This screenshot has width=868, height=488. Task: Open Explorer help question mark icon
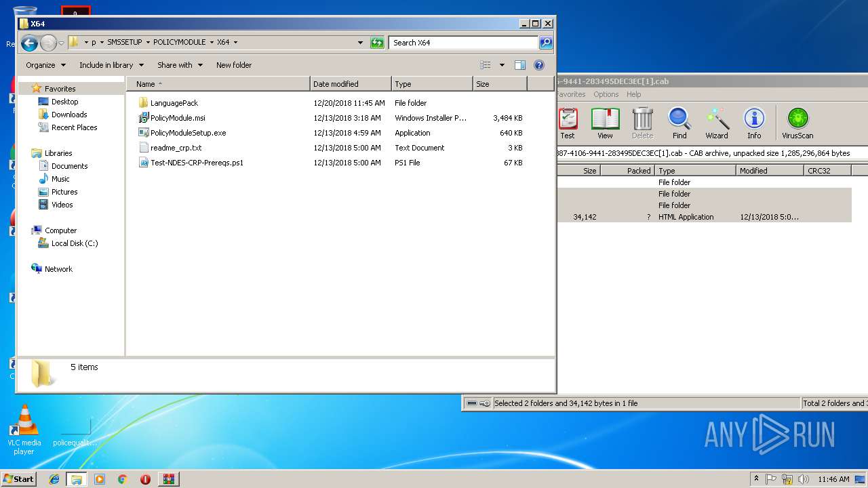coord(539,65)
